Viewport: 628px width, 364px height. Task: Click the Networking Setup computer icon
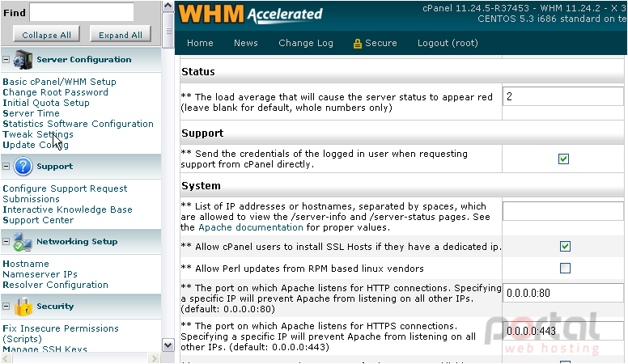pos(23,242)
